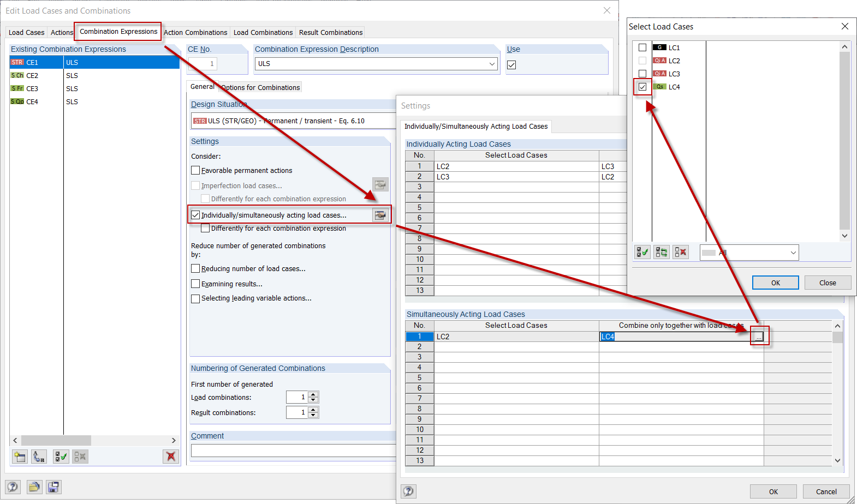Enable Examining results option

coord(195,284)
